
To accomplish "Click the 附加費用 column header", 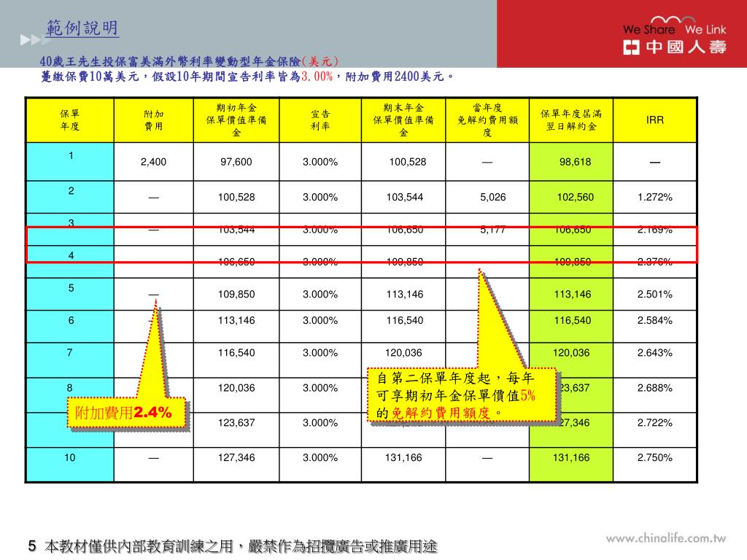I will coord(153,120).
